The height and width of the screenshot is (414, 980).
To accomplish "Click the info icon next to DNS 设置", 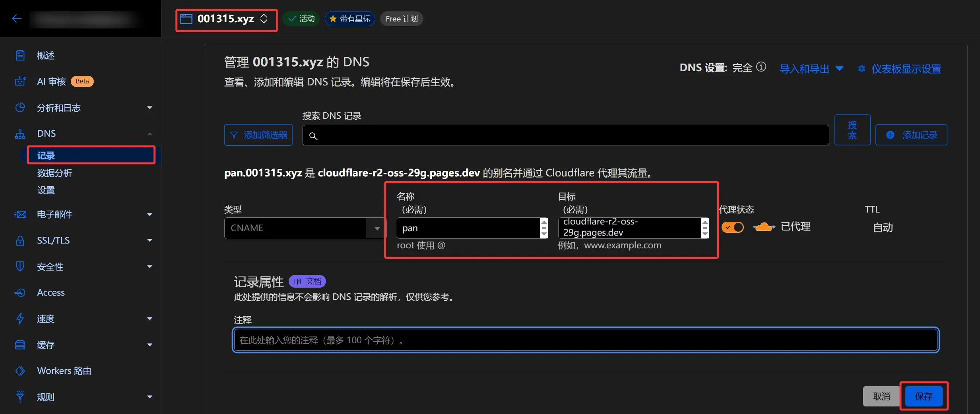I will [x=761, y=68].
